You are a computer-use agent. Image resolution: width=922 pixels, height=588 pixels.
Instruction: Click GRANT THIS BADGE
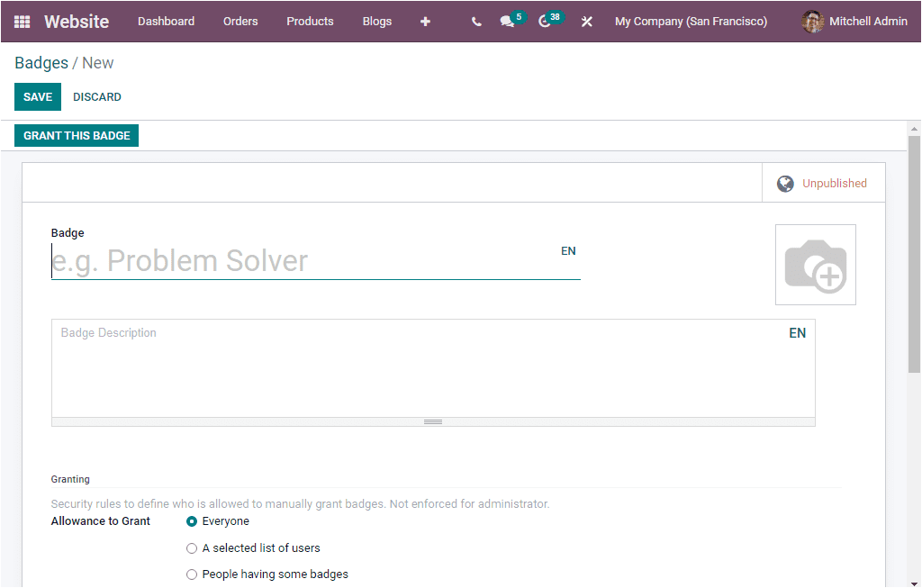tap(76, 135)
